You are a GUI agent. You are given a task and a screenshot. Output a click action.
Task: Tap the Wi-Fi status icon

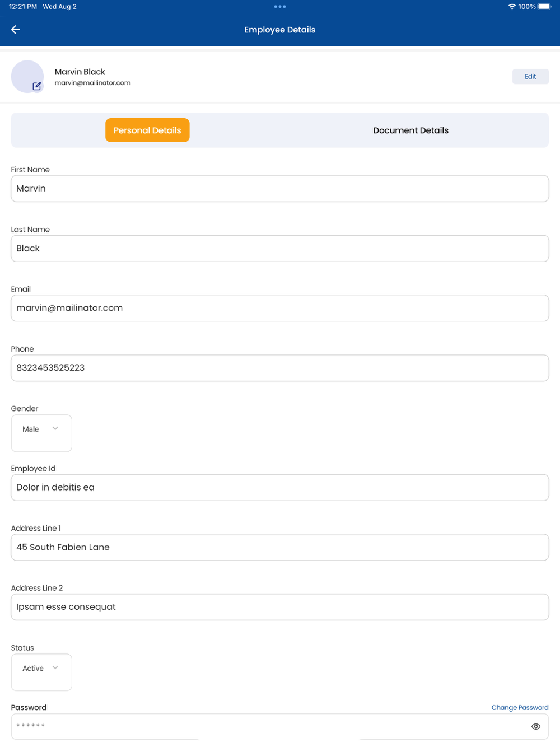click(x=512, y=7)
